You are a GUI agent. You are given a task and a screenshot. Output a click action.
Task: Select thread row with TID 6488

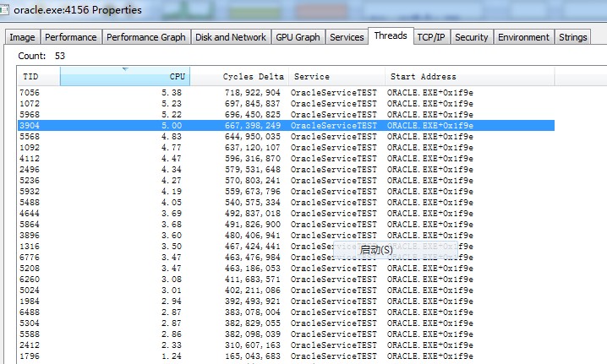[x=286, y=312]
